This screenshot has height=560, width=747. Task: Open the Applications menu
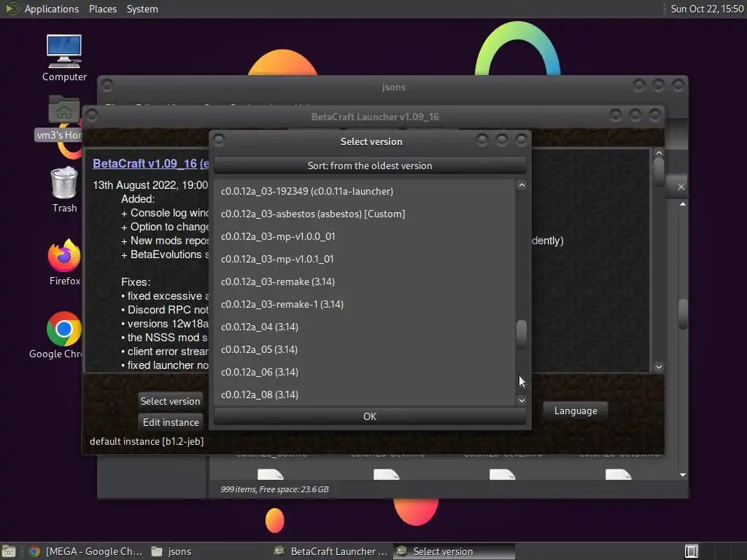(x=52, y=9)
